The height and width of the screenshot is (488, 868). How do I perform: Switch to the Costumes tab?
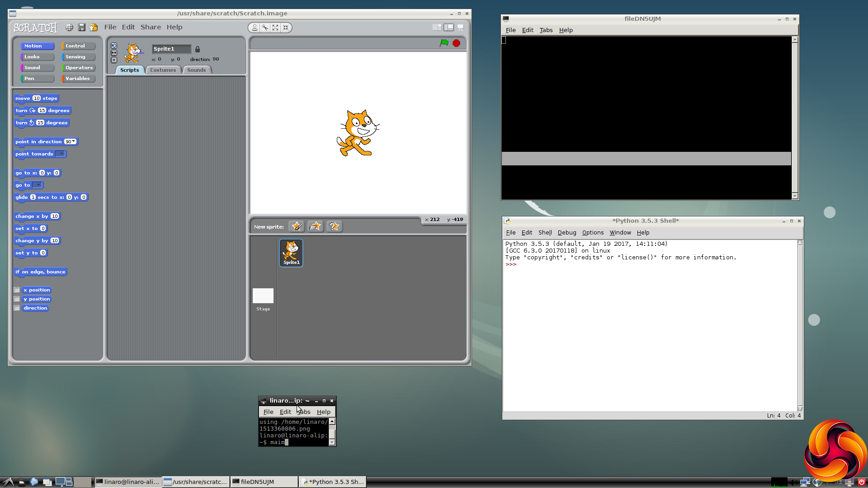tap(163, 70)
